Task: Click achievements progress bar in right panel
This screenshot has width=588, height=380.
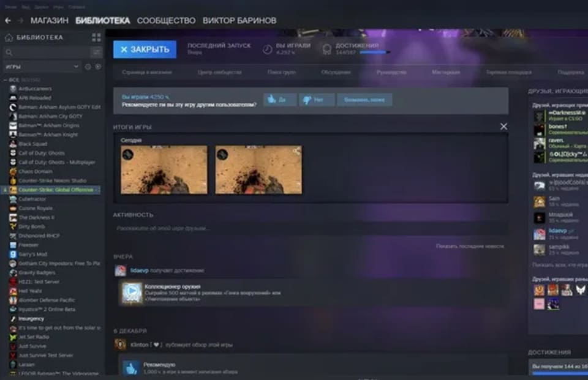Action: click(x=560, y=373)
